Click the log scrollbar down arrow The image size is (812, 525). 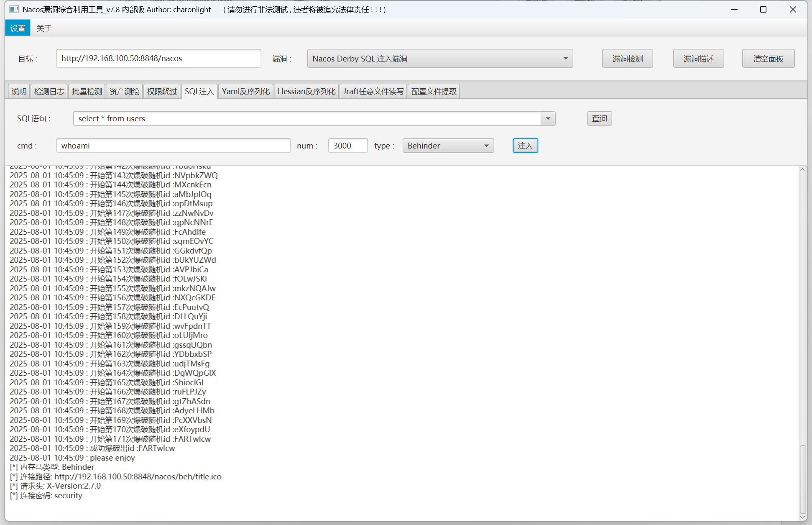pyautogui.click(x=802, y=517)
